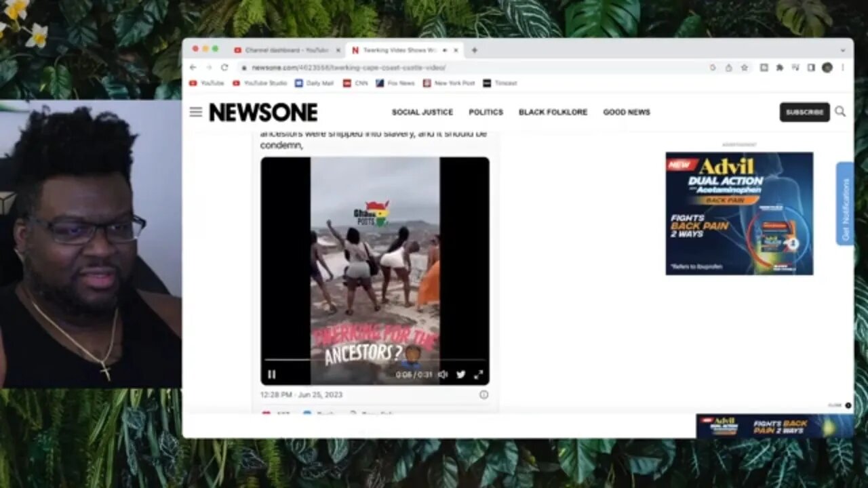This screenshot has width=868, height=488.
Task: Switch to the Channel dashboard YouTube tab
Action: click(x=281, y=50)
